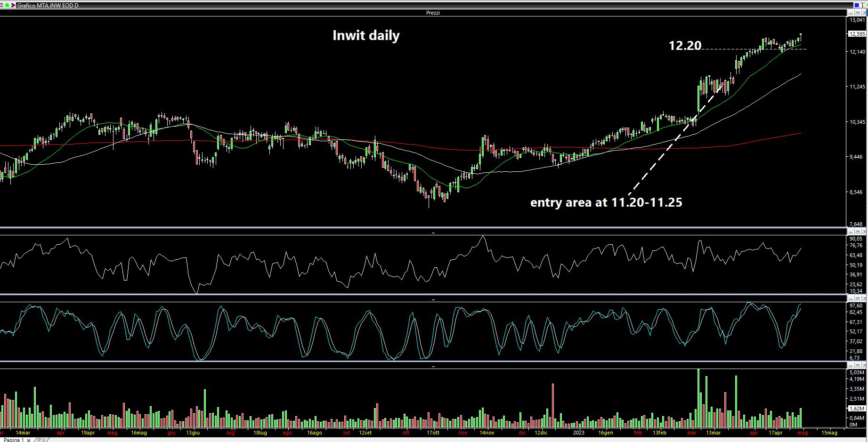868x442 pixels.
Task: Click the 9,446 price axis label
Action: click(x=857, y=157)
